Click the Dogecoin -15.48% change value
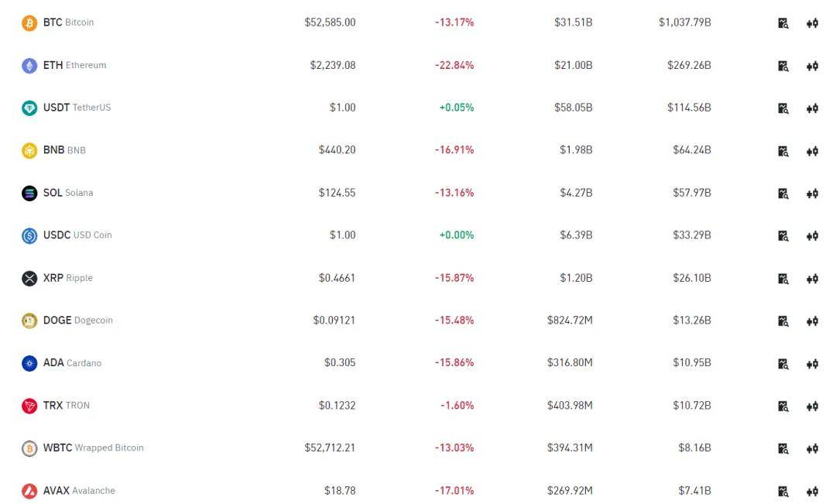 (x=454, y=320)
